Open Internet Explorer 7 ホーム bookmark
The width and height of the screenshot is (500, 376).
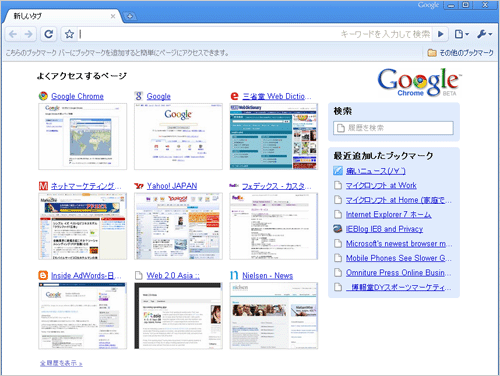[388, 214]
